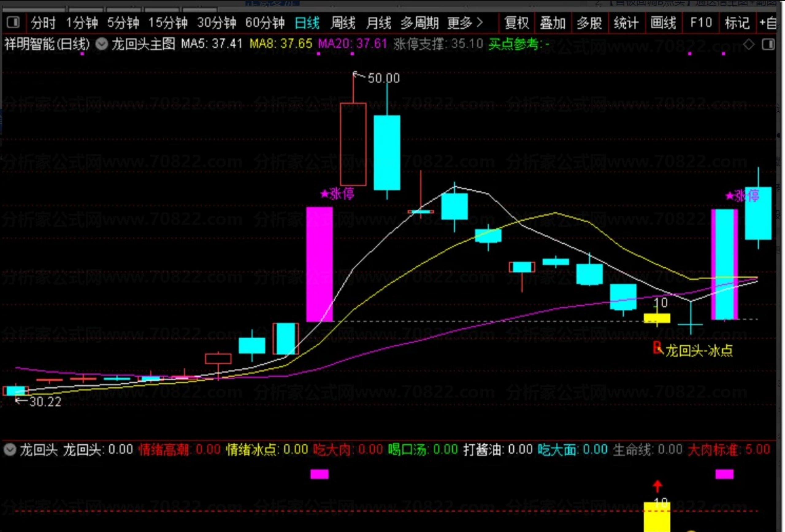Click the diamond icon in chart header
Screen dimensions: 785x532
pyautogui.click(x=749, y=44)
